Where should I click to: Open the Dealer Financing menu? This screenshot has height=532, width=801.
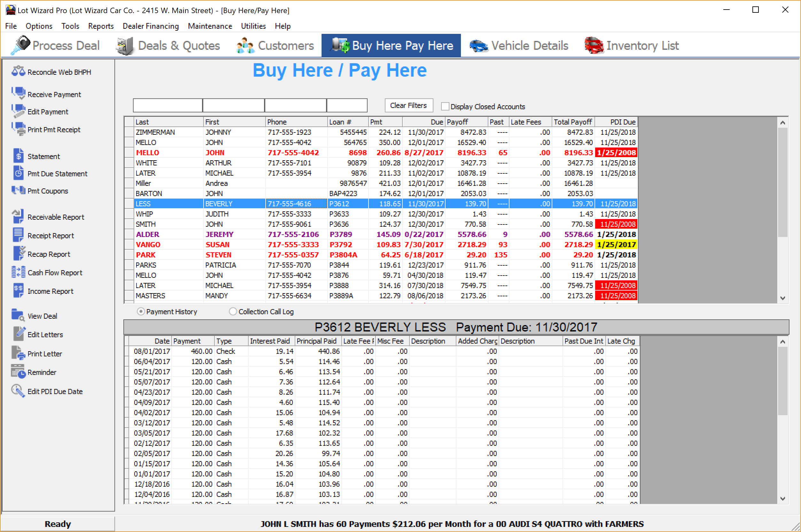click(x=151, y=26)
